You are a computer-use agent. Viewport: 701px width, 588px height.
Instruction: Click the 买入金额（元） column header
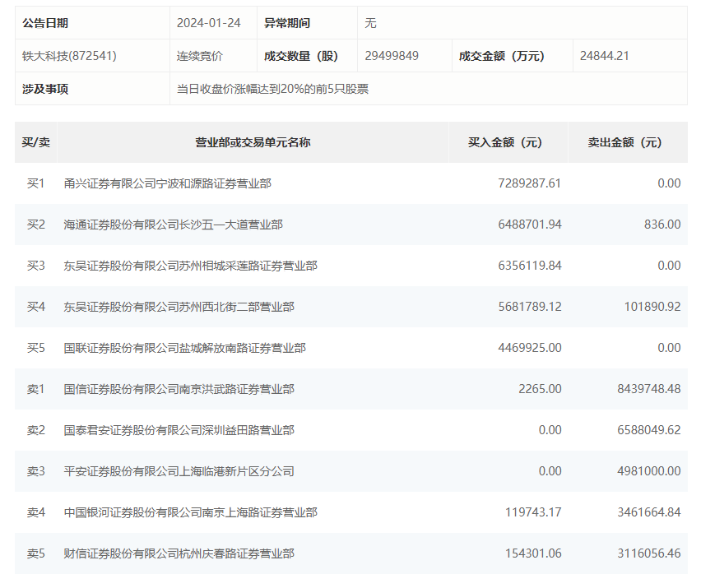pos(505,142)
